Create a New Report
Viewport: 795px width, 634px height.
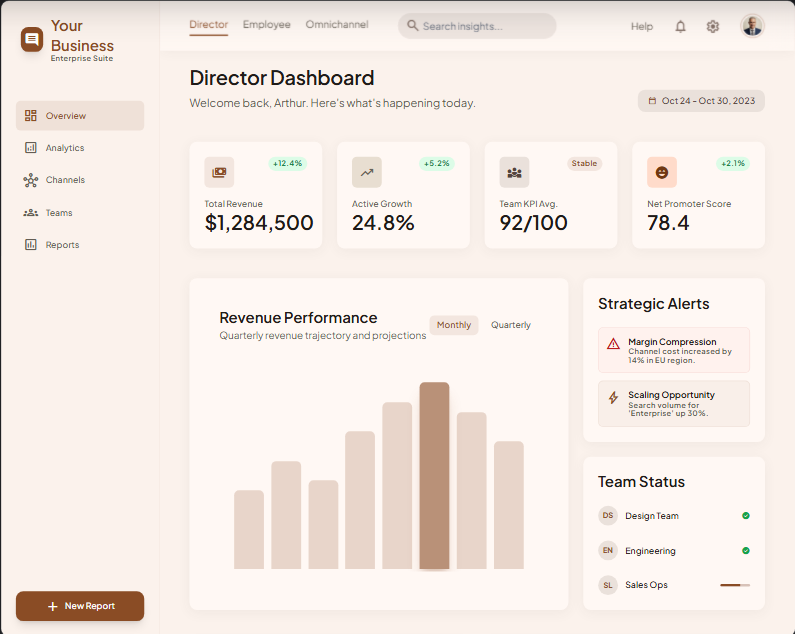(80, 606)
